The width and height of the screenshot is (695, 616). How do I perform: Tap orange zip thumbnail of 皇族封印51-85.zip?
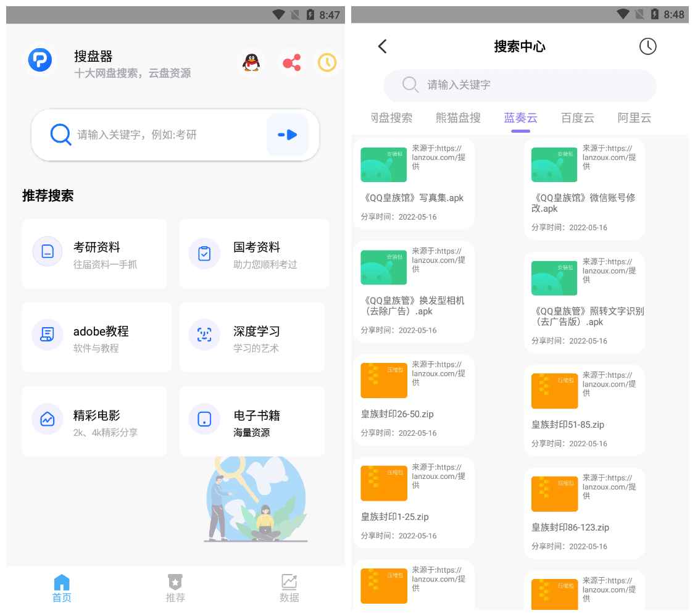[554, 391]
